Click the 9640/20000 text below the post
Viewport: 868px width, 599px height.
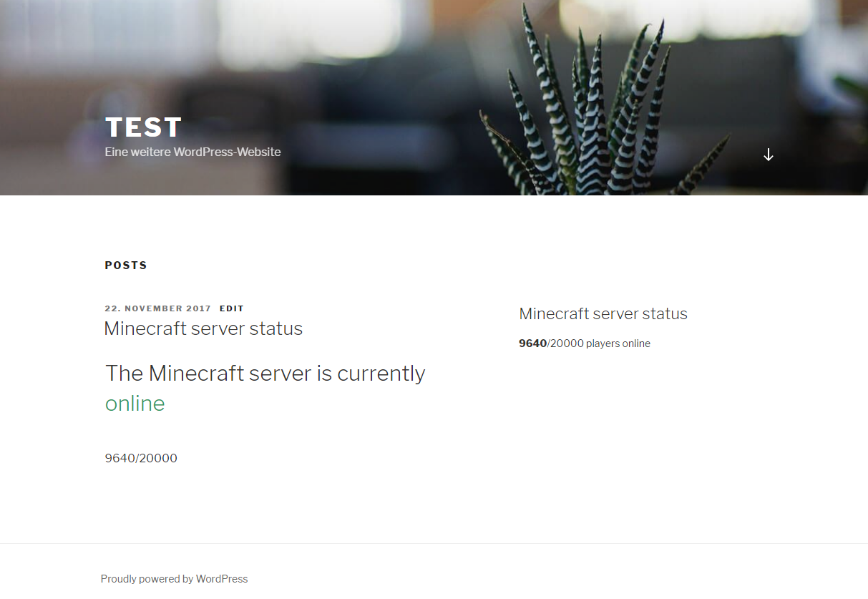(x=141, y=458)
